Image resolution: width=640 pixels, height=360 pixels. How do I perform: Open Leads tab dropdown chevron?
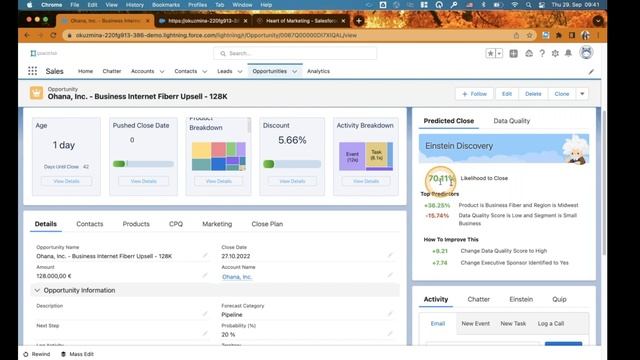tap(240, 71)
